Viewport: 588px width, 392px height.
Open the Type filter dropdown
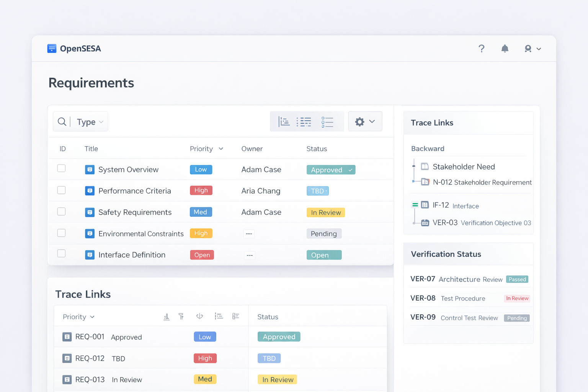pos(90,122)
